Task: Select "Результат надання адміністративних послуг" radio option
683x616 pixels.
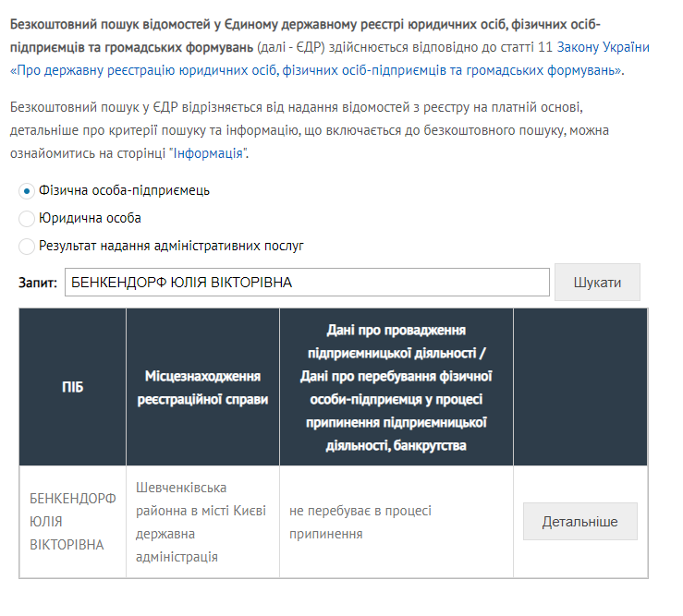Action: pyautogui.click(x=26, y=247)
